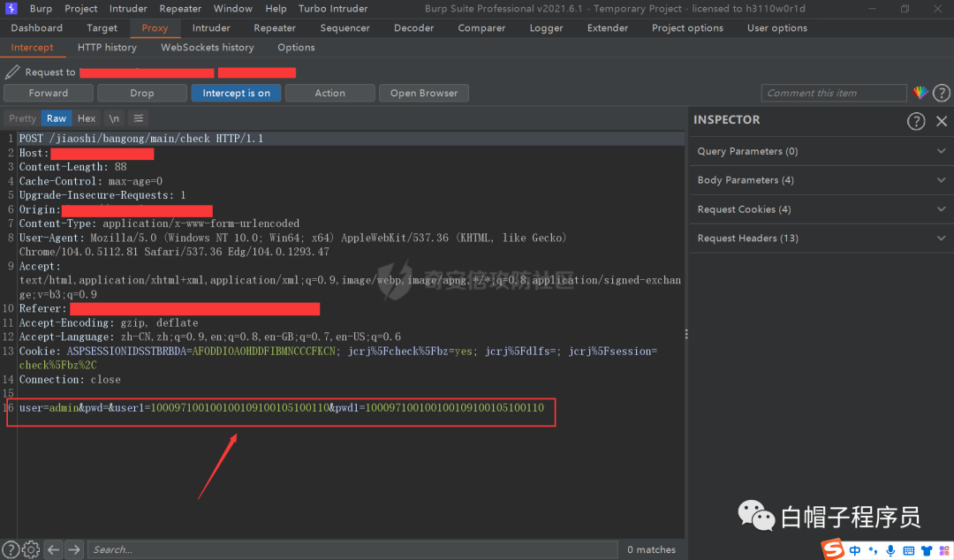Expand the Body Parameters (4) section
Viewport: 954px width, 560px height.
821,180
